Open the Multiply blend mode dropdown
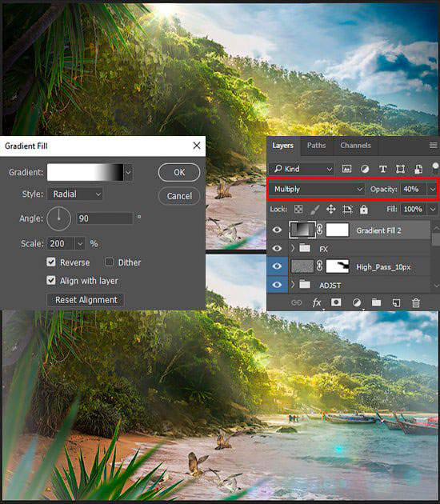 (318, 189)
